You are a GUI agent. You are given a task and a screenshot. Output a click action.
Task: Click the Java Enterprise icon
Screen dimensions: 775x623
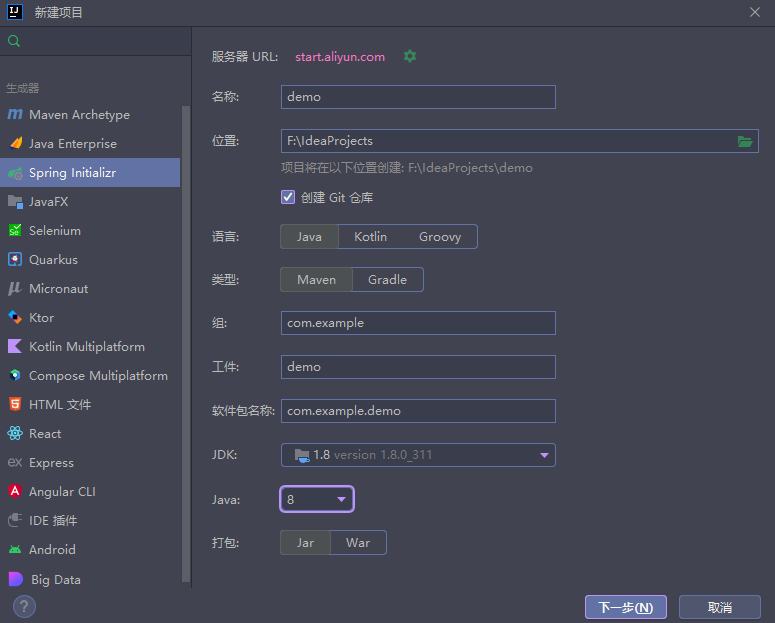(15, 143)
